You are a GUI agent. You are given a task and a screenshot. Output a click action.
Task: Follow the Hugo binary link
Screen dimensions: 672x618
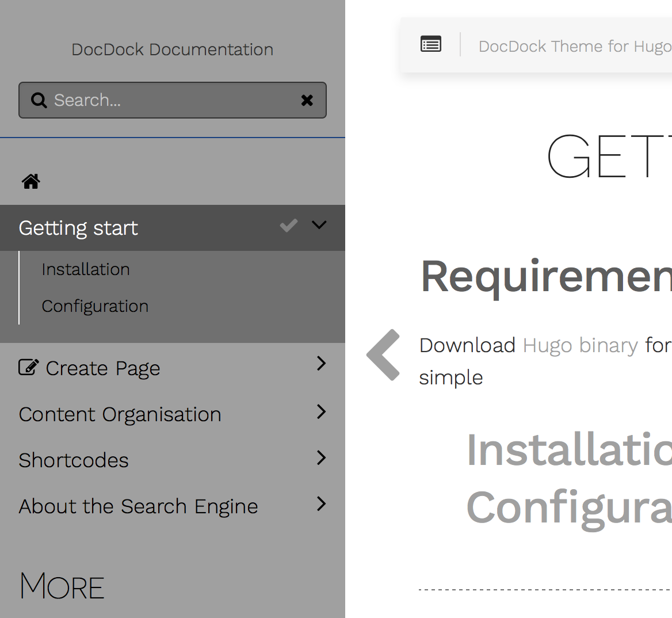(x=580, y=345)
